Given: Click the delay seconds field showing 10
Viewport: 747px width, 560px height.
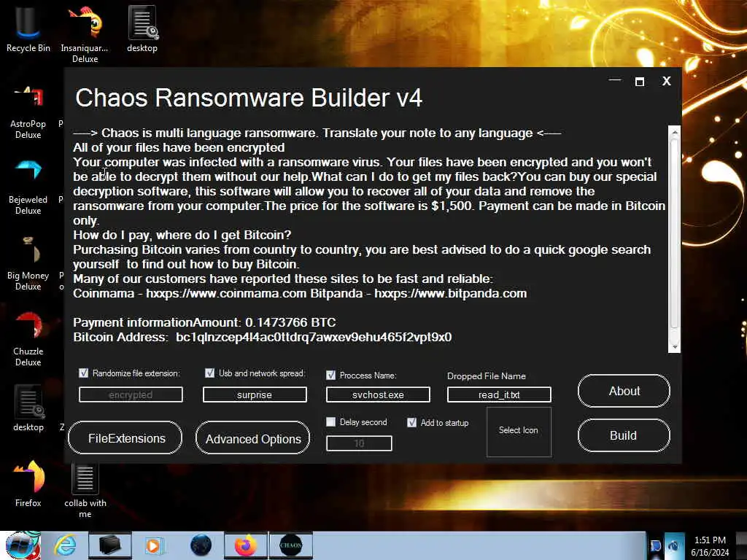Looking at the screenshot, I should point(359,443).
